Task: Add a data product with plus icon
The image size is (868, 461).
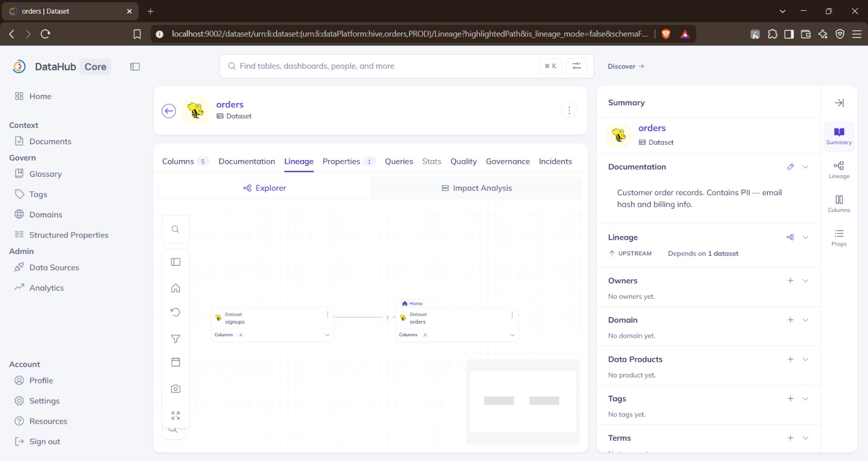Action: tap(790, 360)
